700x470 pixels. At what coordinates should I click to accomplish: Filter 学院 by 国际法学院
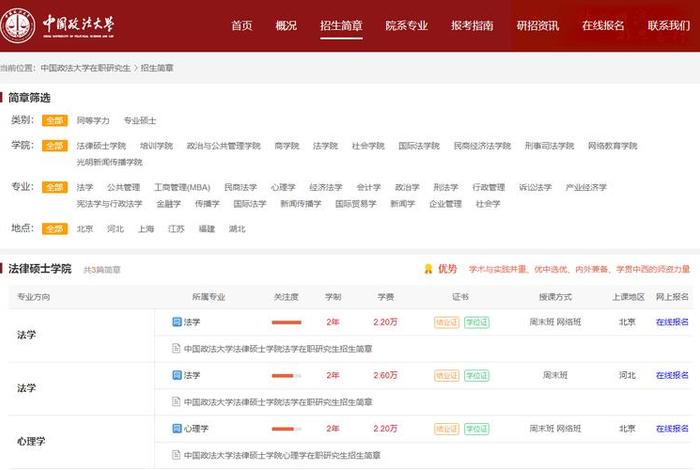419,146
